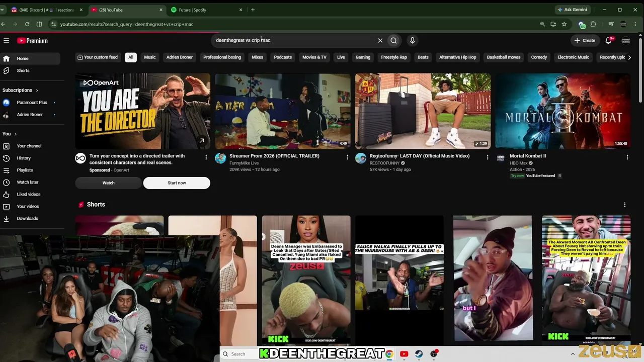Open the Streamer Prom 2026 video title
644x362 pixels.
click(x=274, y=156)
